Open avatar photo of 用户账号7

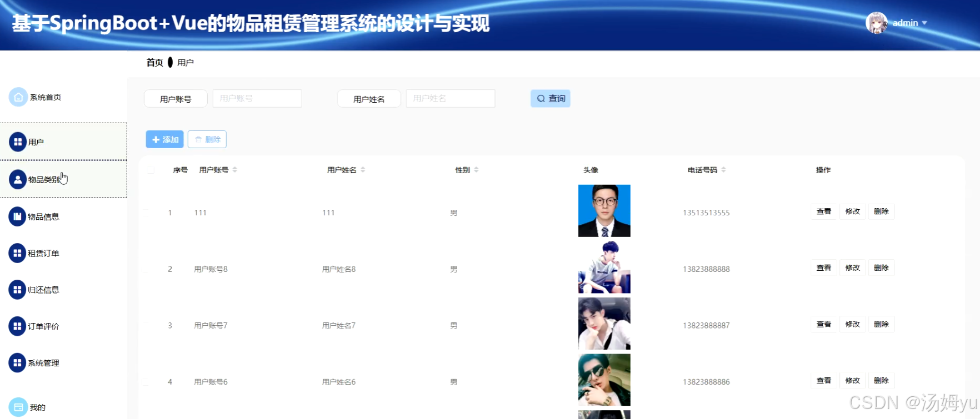pos(604,324)
